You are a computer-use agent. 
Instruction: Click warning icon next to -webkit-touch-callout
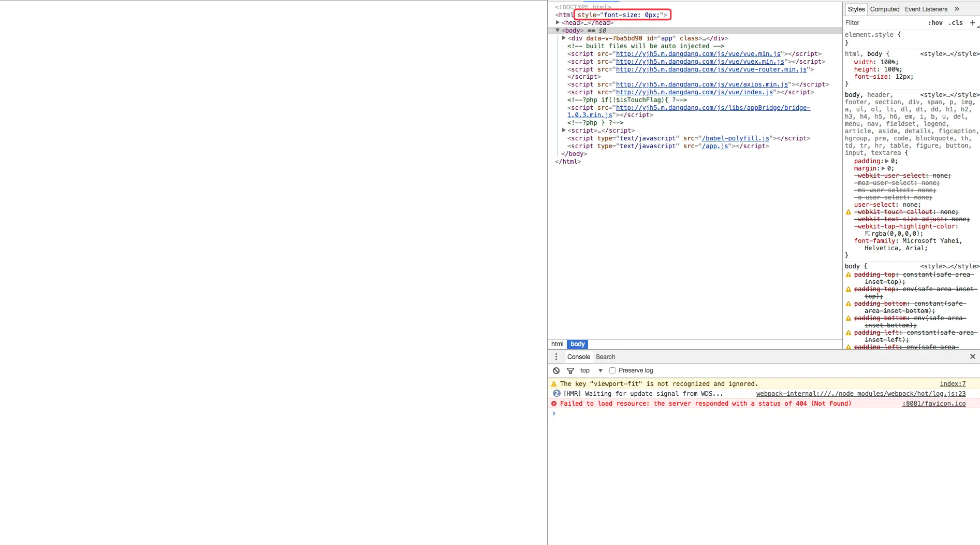click(x=849, y=212)
